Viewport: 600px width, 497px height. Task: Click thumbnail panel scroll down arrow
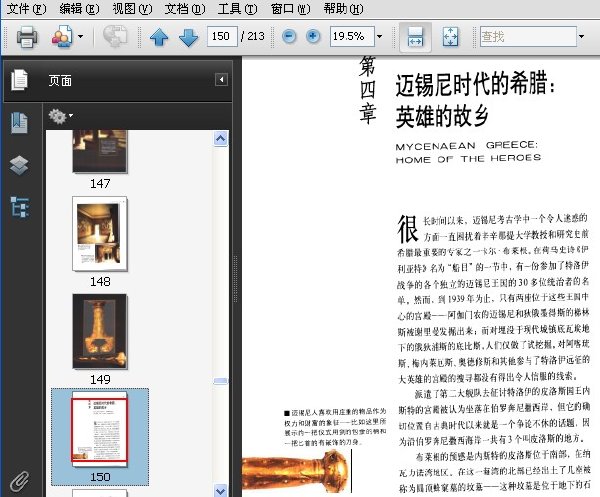coord(221,490)
